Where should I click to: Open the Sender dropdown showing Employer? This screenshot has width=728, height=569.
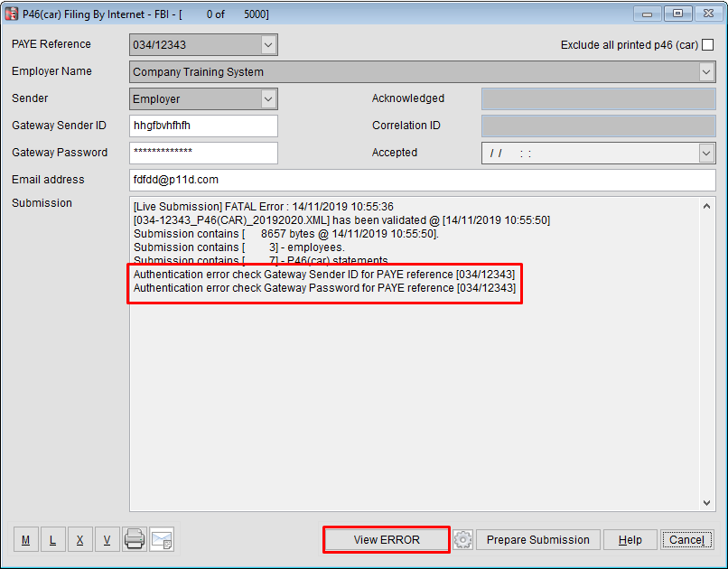267,98
